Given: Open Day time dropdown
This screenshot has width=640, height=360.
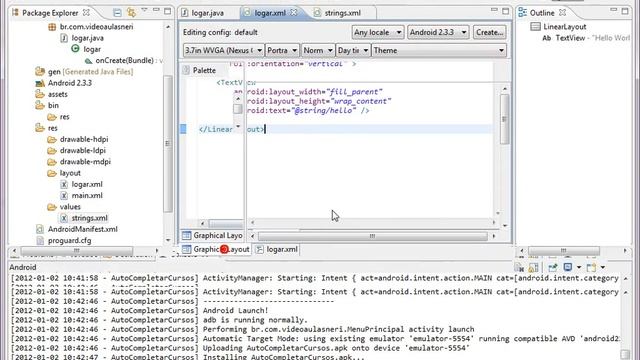Looking at the screenshot, I should pos(353,51).
